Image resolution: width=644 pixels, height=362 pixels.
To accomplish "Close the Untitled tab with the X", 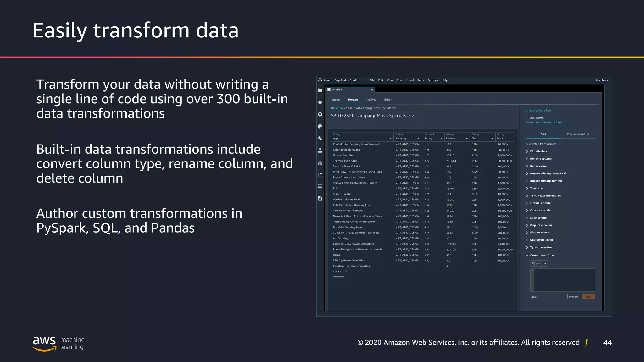I will click(372, 90).
